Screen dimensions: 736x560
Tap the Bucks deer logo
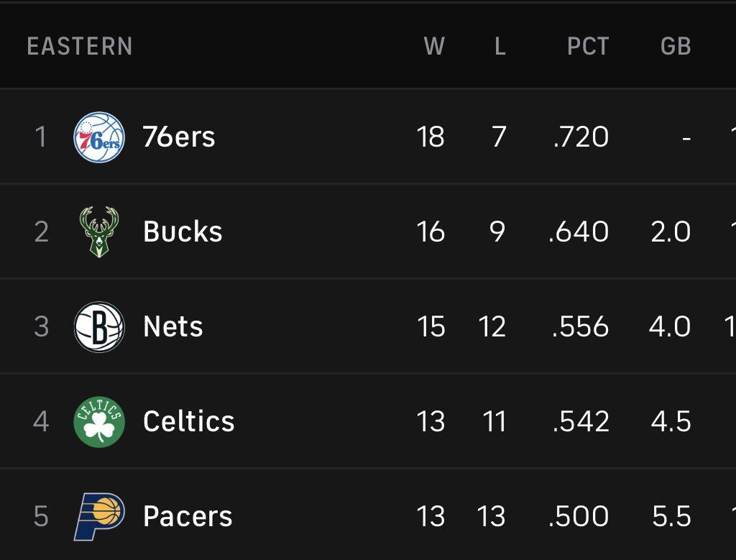[99, 232]
